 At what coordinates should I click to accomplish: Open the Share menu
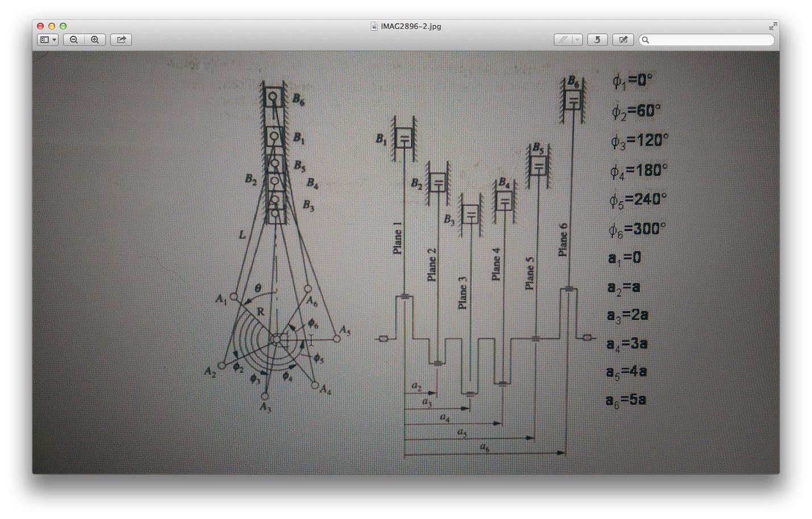coord(121,40)
